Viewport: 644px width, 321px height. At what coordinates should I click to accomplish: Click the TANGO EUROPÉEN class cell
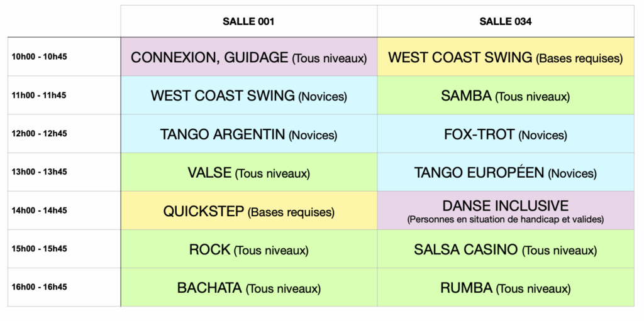(x=505, y=172)
